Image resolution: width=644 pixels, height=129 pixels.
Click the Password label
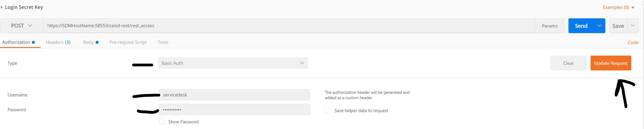pyautogui.click(x=17, y=110)
